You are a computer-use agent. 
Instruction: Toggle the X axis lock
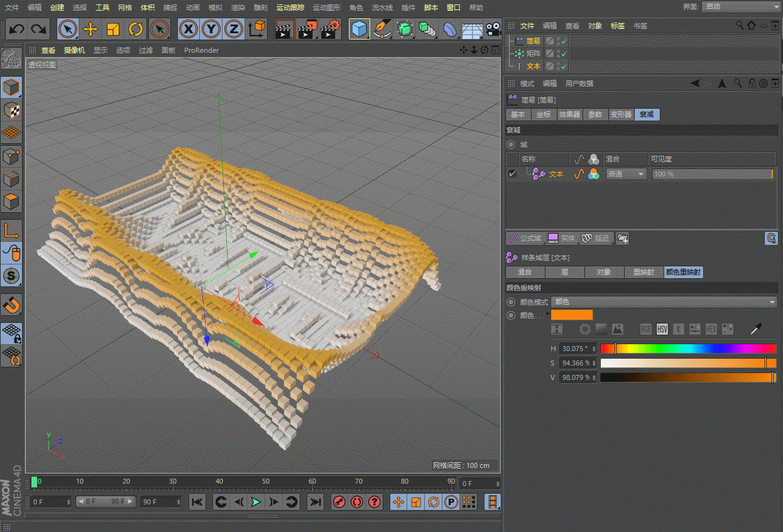(188, 29)
